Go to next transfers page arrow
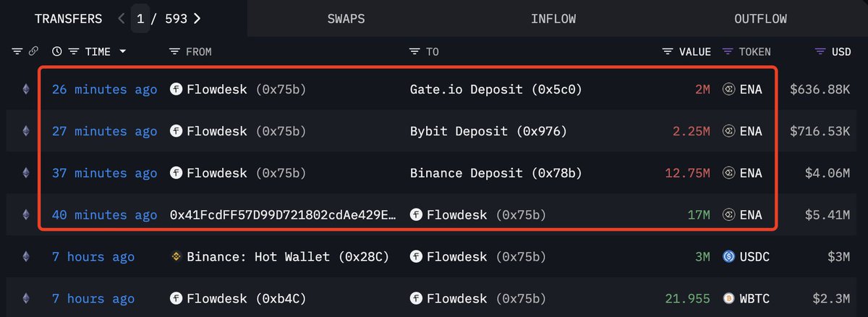 point(197,18)
